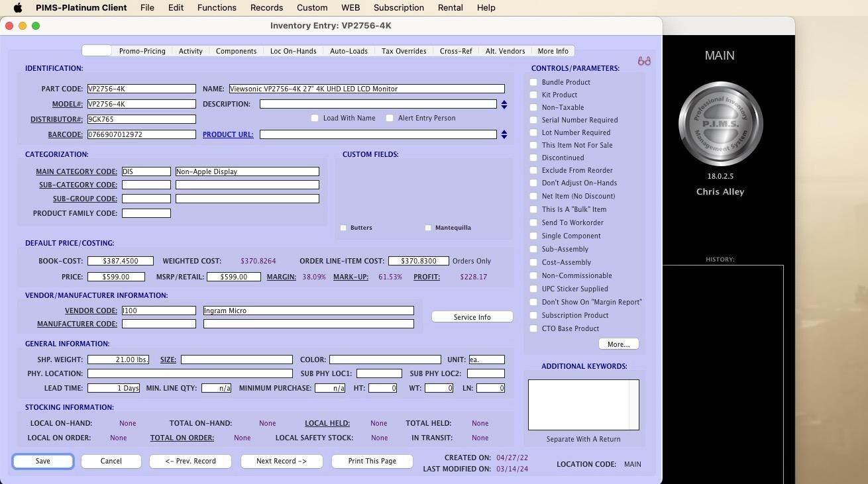Screen dimensions: 868x484
Task: Click Print This Page button
Action: tap(372, 461)
